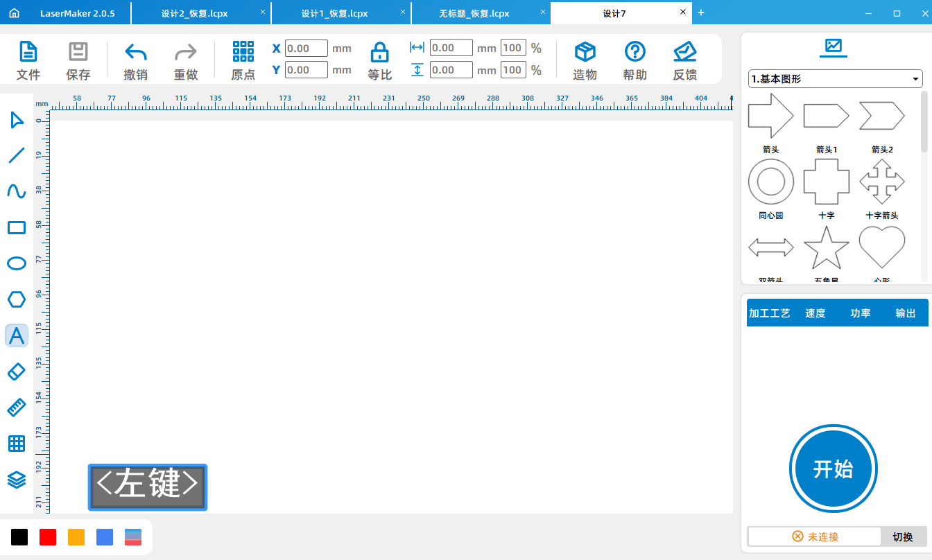Select the text A tool
Image resolution: width=932 pixels, height=560 pixels.
17,336
